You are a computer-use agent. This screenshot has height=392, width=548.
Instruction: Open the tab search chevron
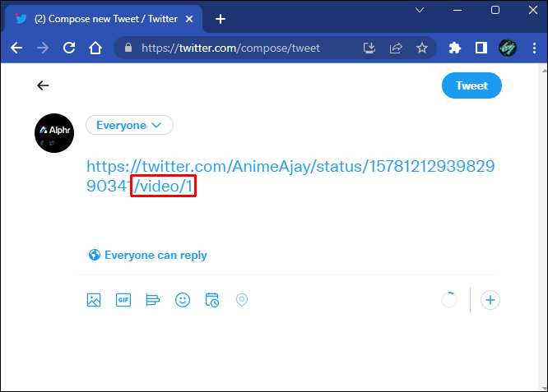[x=420, y=10]
